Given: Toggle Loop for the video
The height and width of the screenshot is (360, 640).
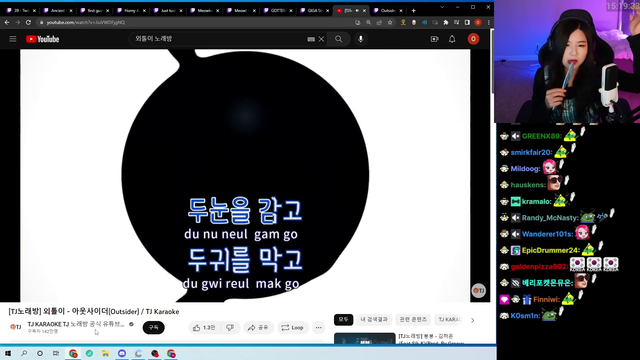Looking at the screenshot, I should 293,327.
